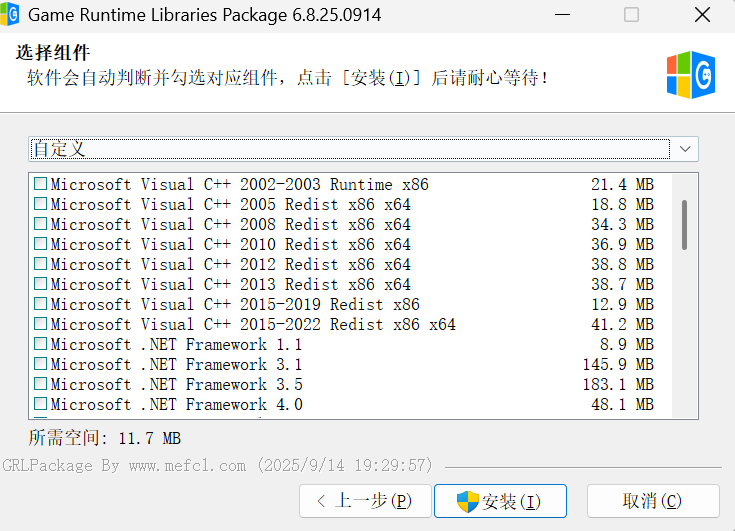Click the 183.1 MB size value
This screenshot has height=531, width=735.
[x=618, y=384]
